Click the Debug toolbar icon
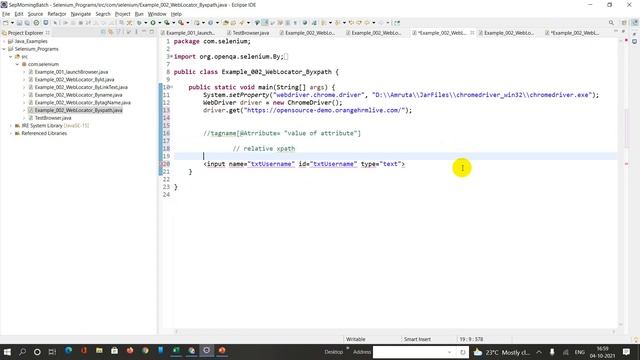Image resolution: width=640 pixels, height=360 pixels. [139, 23]
